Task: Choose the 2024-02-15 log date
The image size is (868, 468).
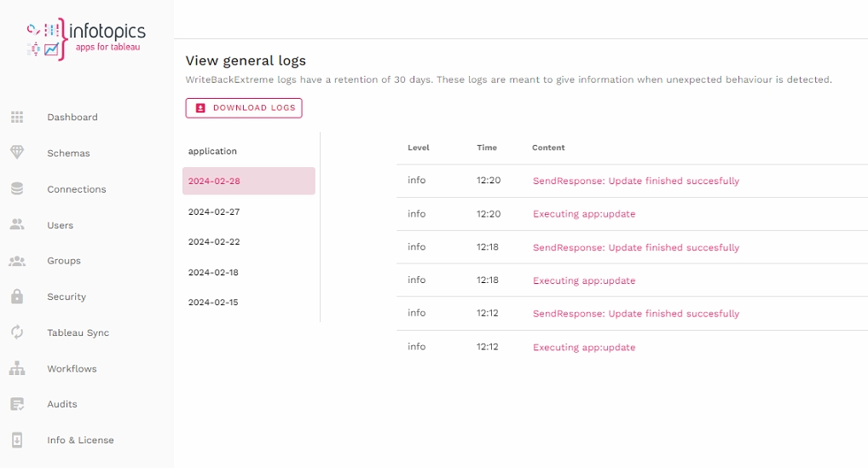Action: (214, 303)
